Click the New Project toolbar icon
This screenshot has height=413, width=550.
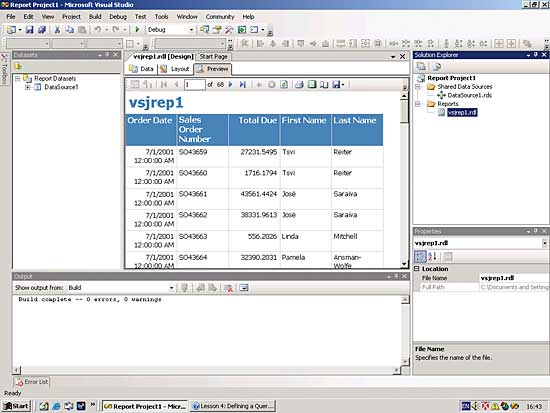(11, 30)
